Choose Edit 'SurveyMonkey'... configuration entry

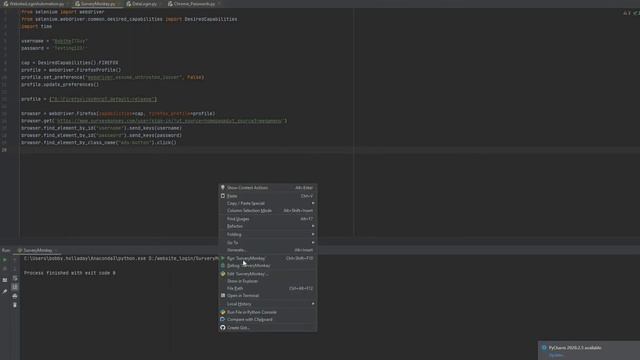tap(267, 274)
